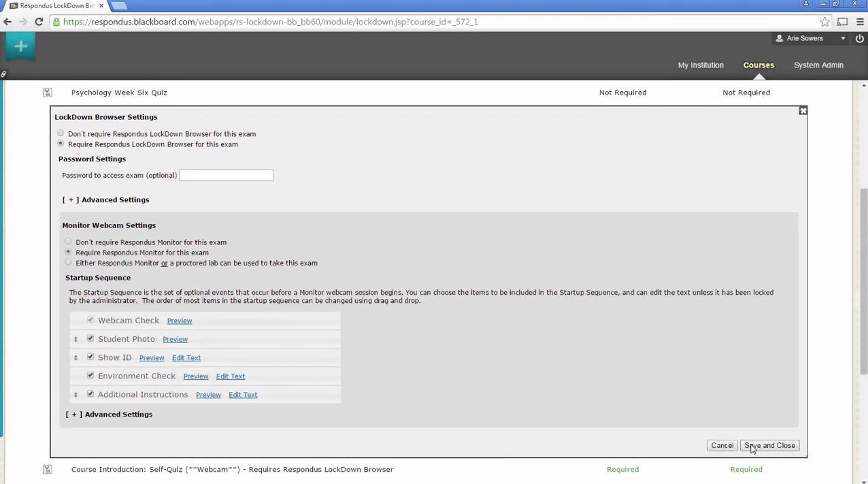
Task: Click the Psychology Week Six Quiz title
Action: click(119, 92)
